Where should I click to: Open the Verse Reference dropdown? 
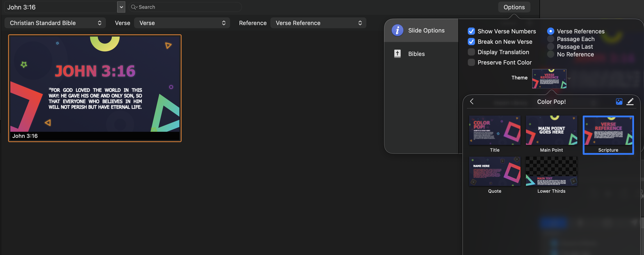point(318,23)
